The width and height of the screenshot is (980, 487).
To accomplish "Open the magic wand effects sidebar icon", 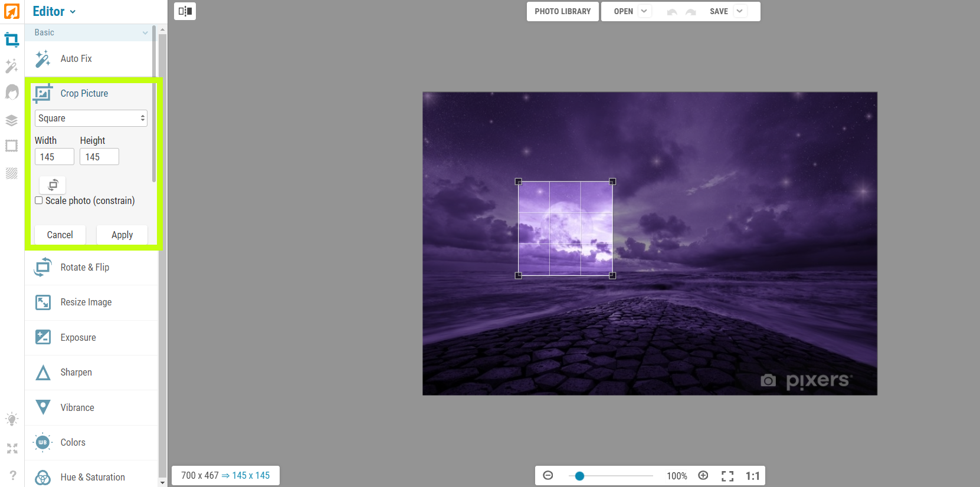I will [12, 65].
